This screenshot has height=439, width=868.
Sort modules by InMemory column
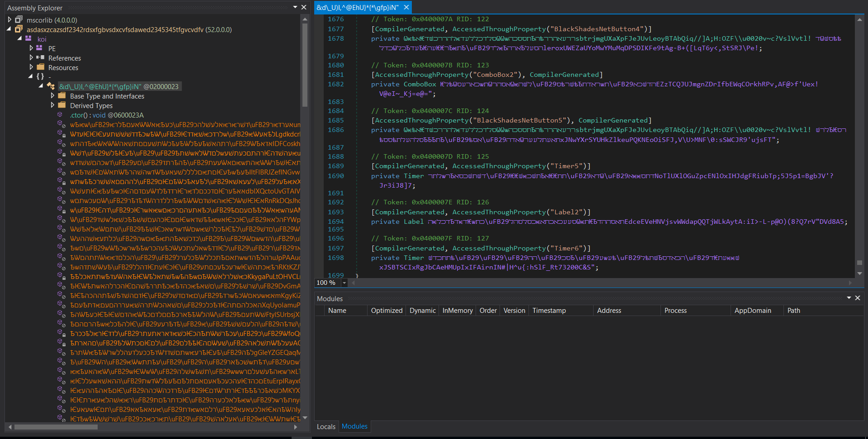[x=457, y=311]
